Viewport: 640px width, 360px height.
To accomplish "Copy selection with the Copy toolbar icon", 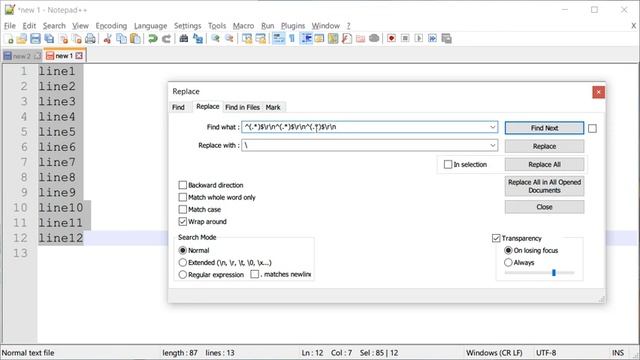I will (x=121, y=39).
